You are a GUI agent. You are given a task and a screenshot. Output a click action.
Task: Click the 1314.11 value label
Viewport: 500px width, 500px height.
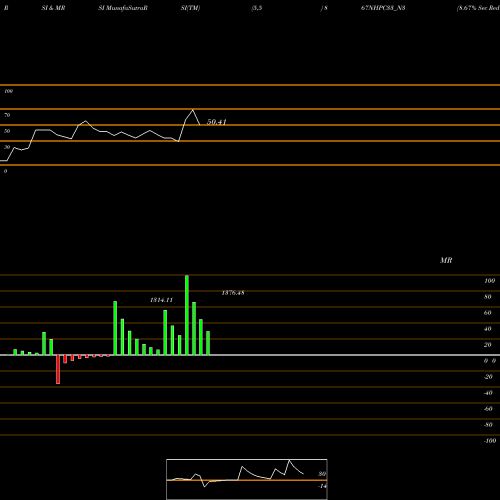161,300
